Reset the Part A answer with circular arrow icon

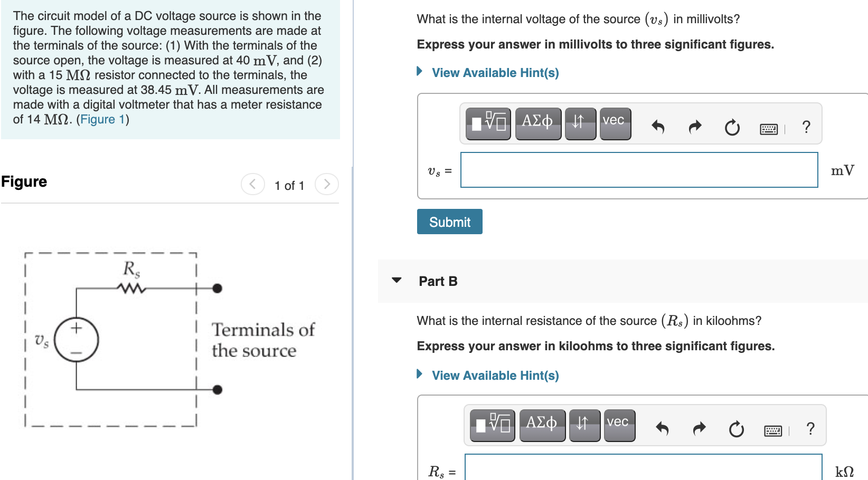click(x=732, y=127)
